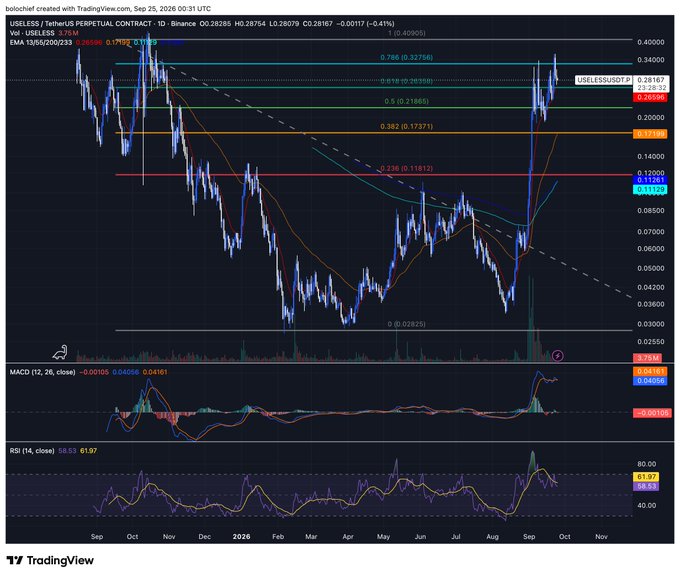Click the 0.03600 price axis label
This screenshot has width=680, height=577.
click(651, 304)
